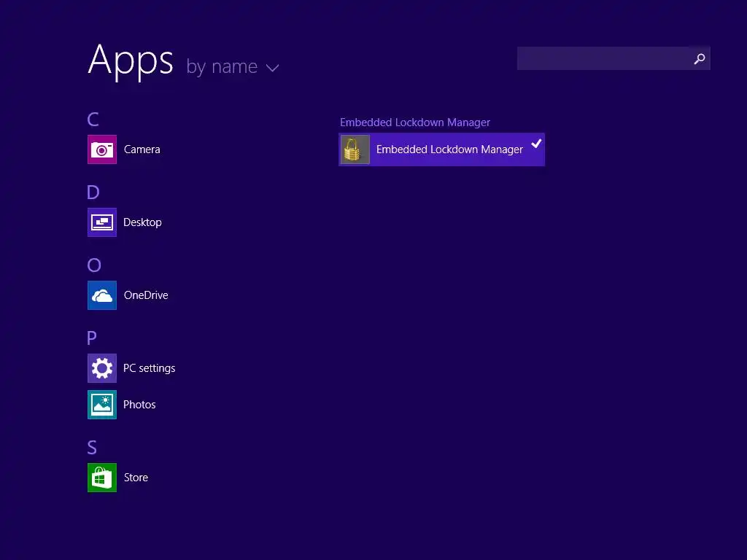Click the Apps page title
The image size is (747, 560).
click(x=131, y=61)
